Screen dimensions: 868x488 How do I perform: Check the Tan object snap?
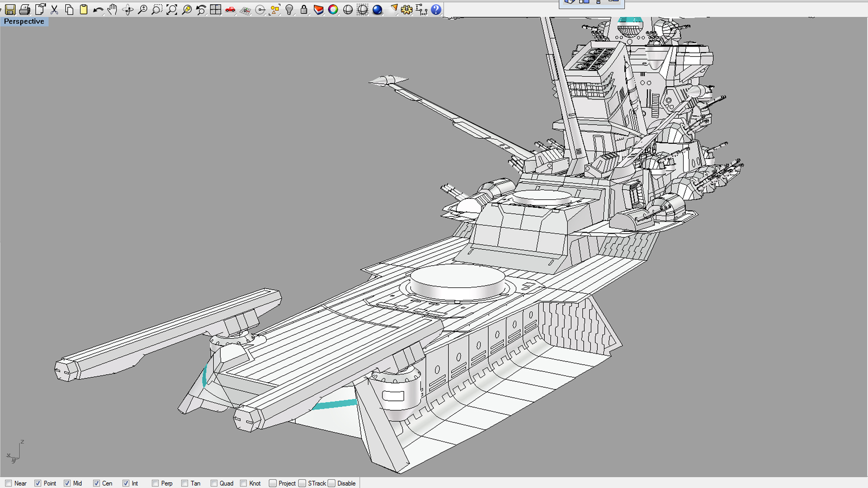pos(185,483)
